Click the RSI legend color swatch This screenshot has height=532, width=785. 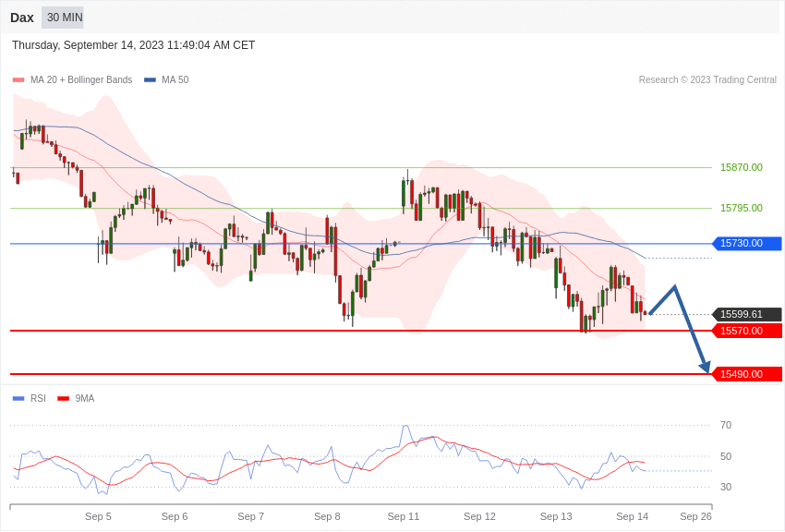pos(18,399)
